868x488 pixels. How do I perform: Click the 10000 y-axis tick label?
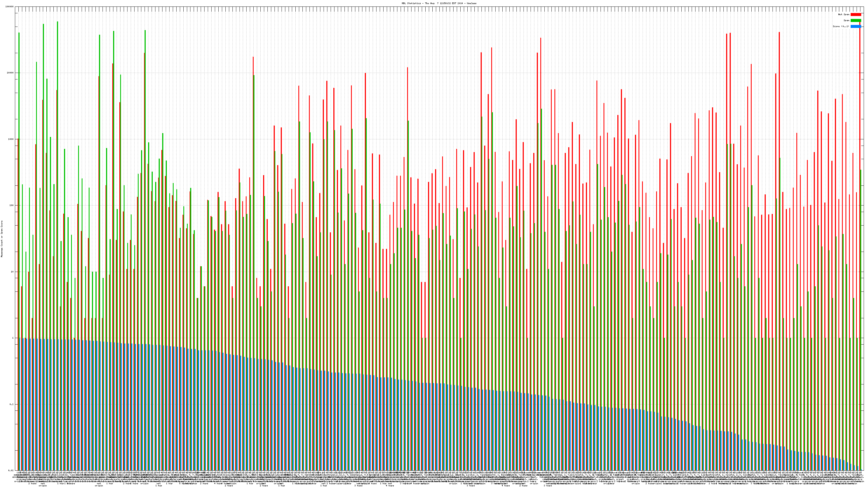10,73
